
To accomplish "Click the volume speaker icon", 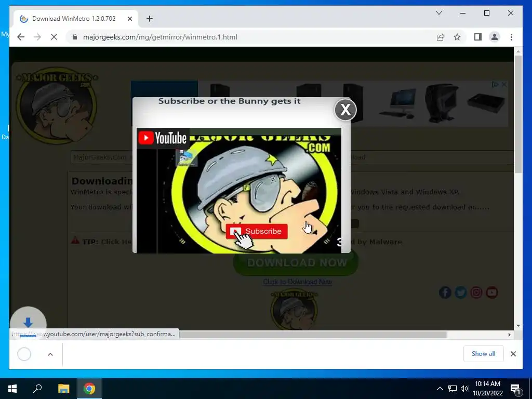I will (464, 389).
